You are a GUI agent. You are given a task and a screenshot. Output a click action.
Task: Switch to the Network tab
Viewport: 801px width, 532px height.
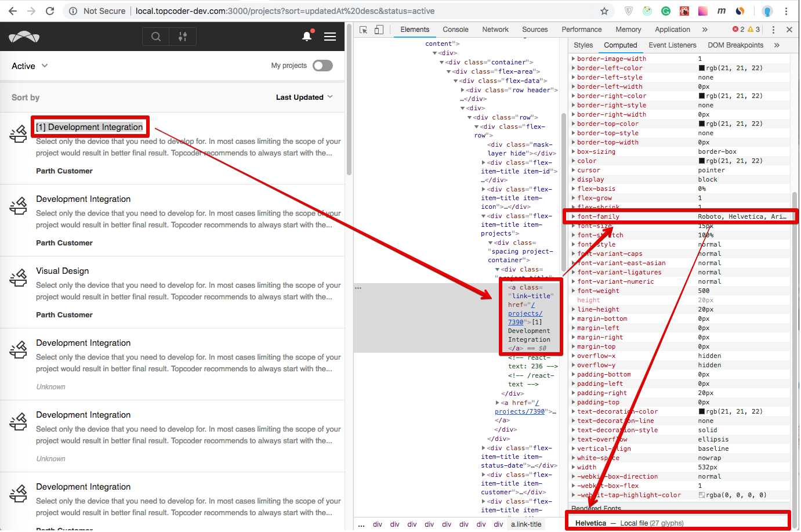click(x=495, y=30)
